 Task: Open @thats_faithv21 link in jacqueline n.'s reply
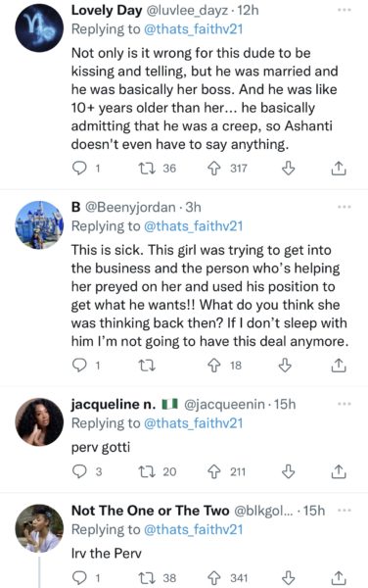pyautogui.click(x=194, y=423)
